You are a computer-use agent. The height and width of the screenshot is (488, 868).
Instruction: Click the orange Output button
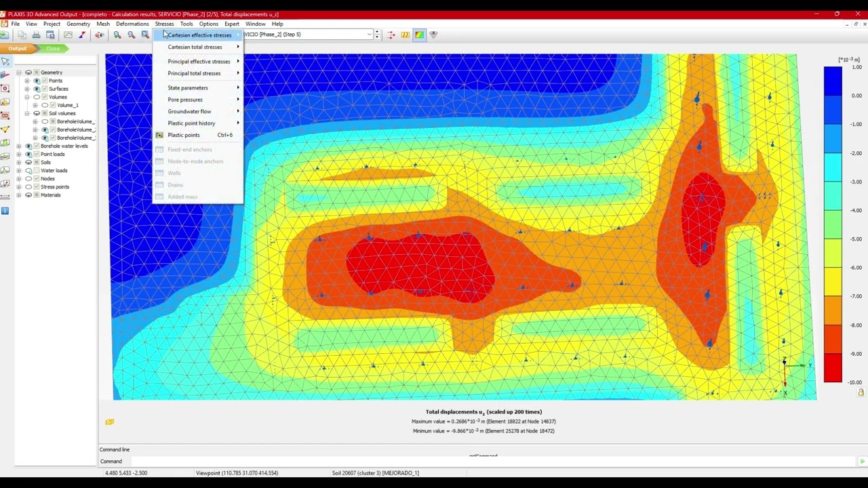18,48
